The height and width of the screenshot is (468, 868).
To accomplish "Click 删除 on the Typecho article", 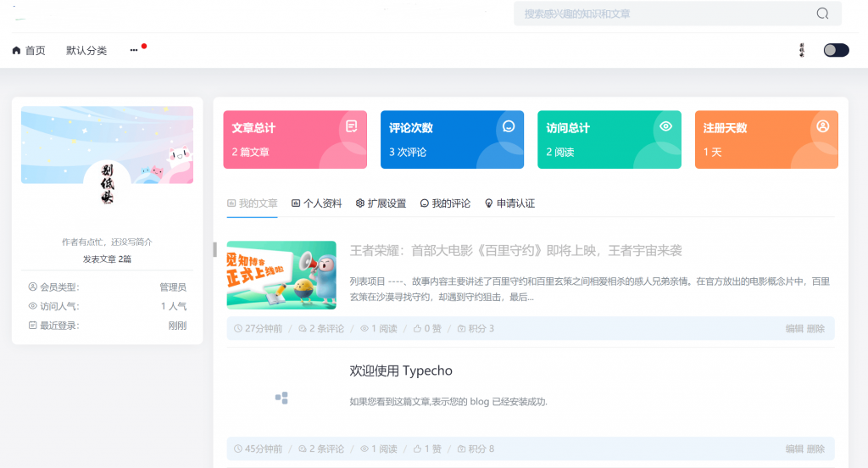I will tap(815, 448).
